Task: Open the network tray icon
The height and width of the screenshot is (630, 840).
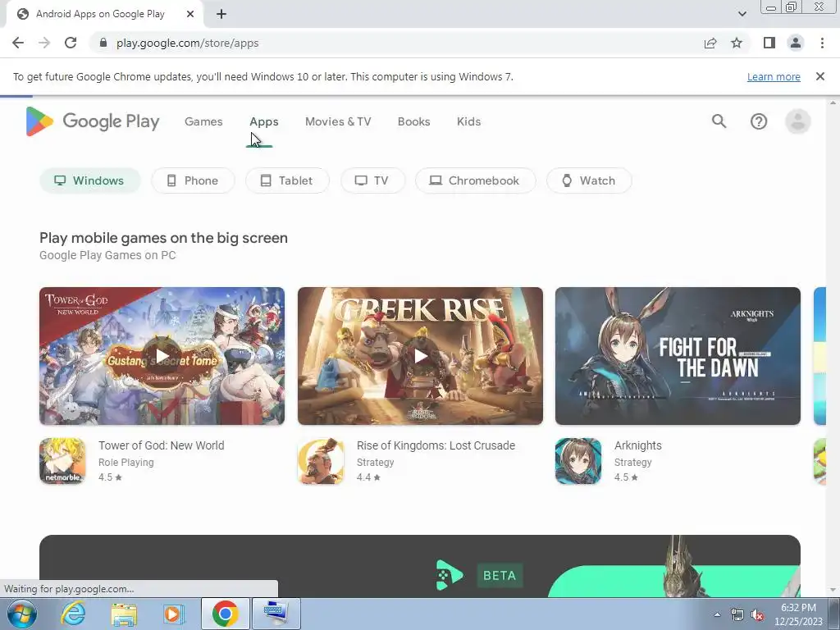Action: tap(737, 615)
